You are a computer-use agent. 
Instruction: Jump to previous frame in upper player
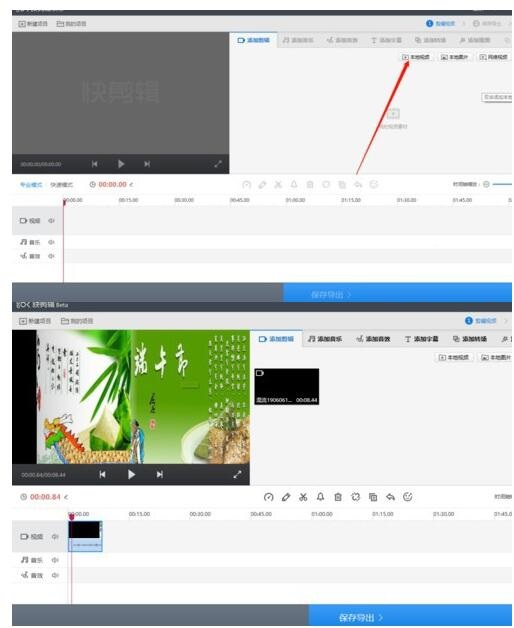tap(95, 164)
